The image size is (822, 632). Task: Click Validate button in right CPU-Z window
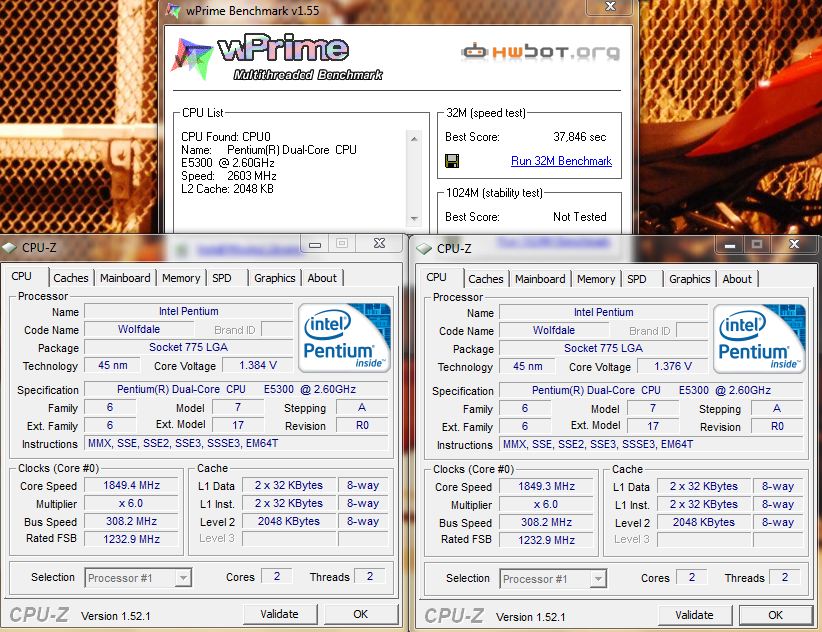[x=694, y=615]
